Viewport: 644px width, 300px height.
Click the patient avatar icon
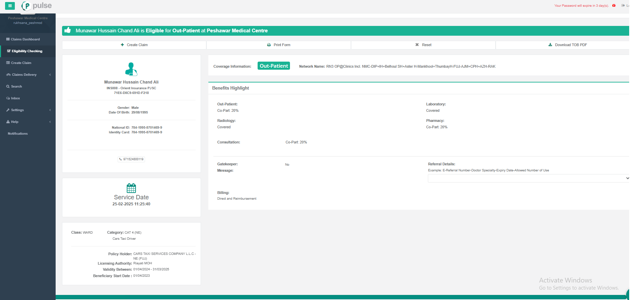pyautogui.click(x=131, y=69)
